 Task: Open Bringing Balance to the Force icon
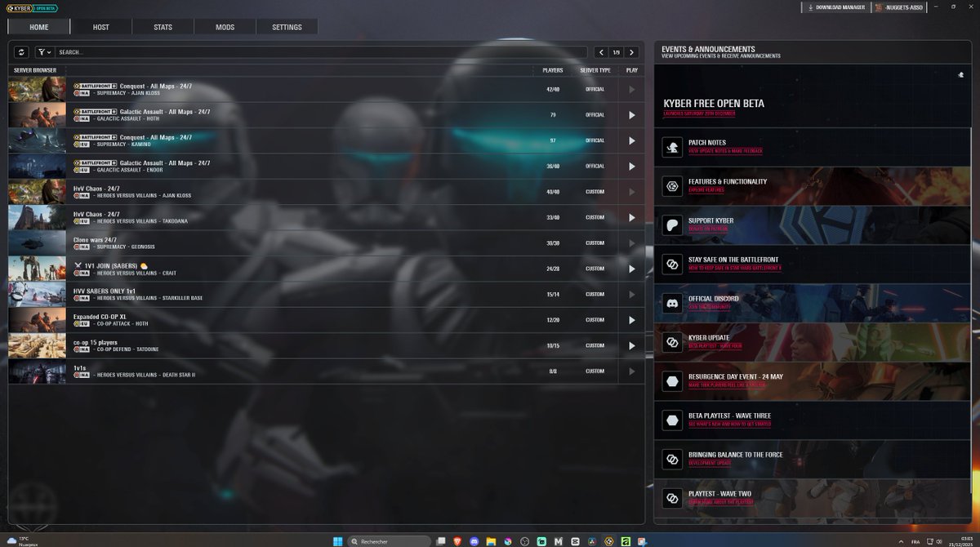pyautogui.click(x=672, y=460)
